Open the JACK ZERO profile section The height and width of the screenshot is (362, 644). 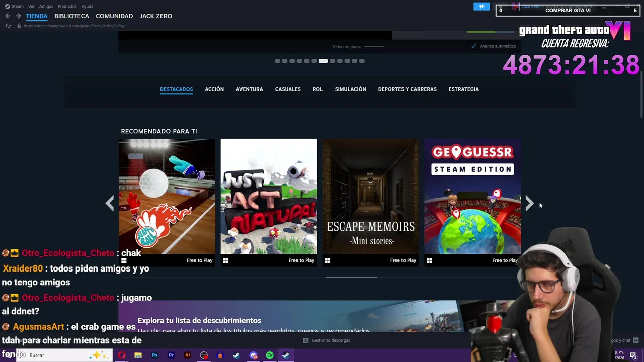pyautogui.click(x=155, y=16)
